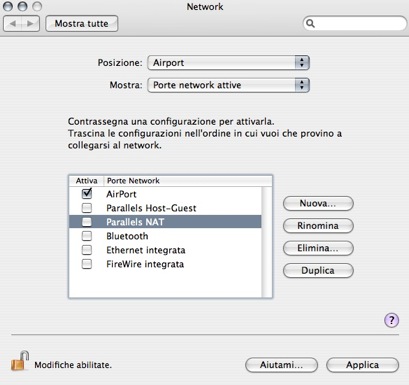409x385 pixels.
Task: Click the purple help question mark
Action: tap(391, 320)
